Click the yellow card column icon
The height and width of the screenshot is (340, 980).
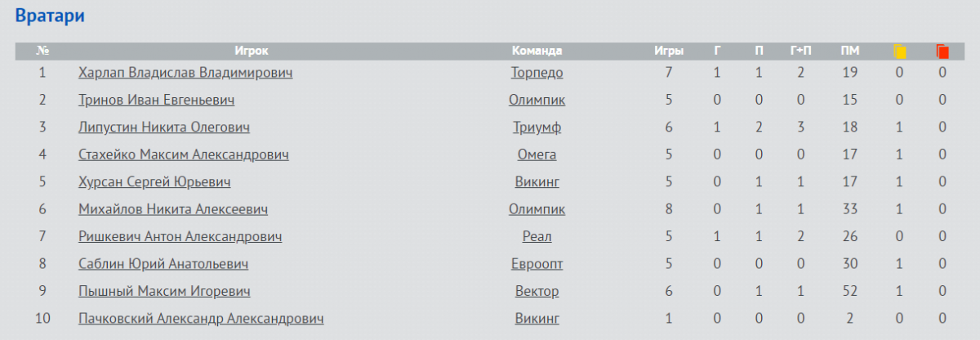[x=900, y=51]
